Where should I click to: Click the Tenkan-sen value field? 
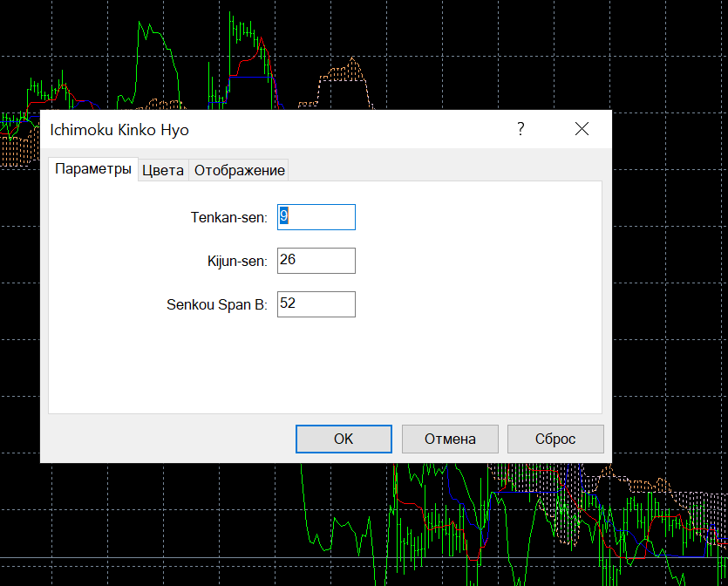[x=316, y=217]
